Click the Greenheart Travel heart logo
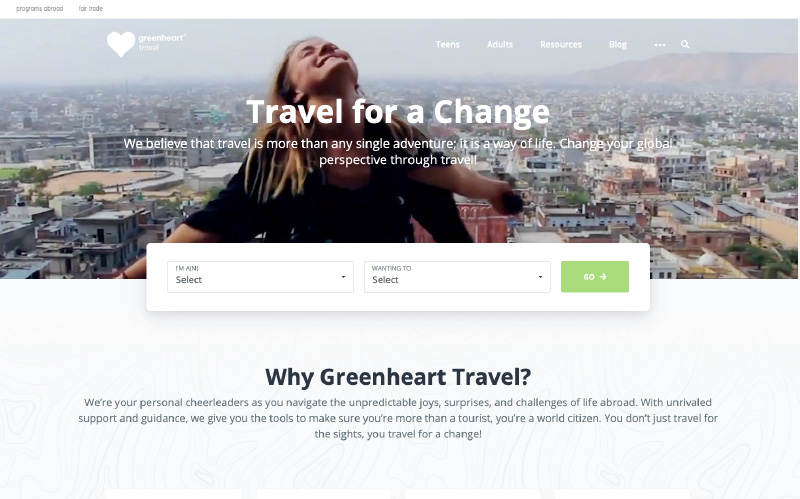 tap(121, 44)
